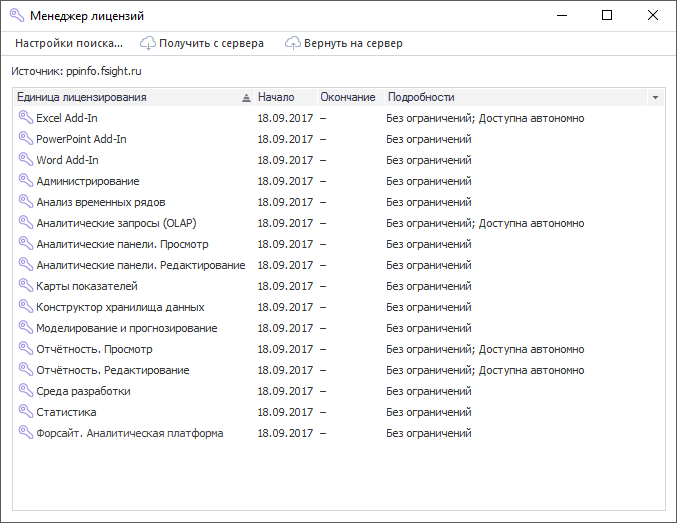Open Настройки поиска... settings

coord(68,43)
